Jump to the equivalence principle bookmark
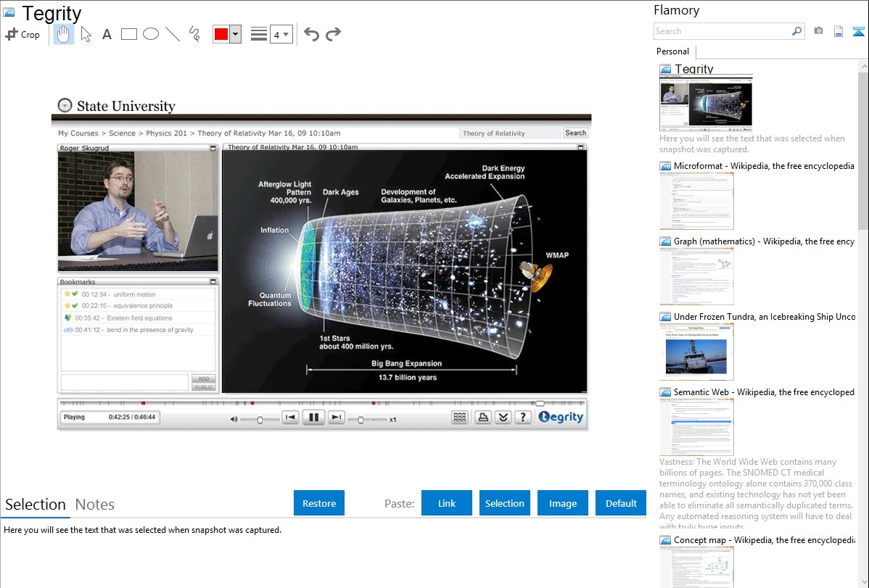The height and width of the screenshot is (588, 869). [137, 306]
